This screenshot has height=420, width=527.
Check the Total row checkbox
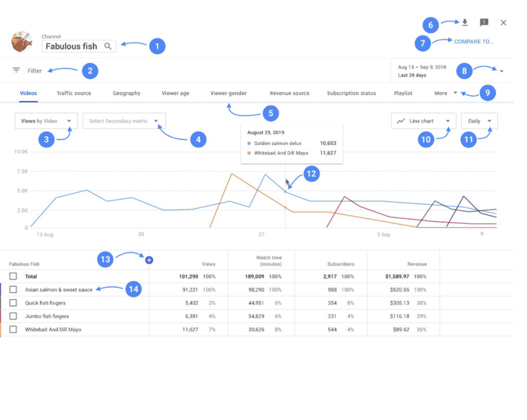click(x=13, y=276)
